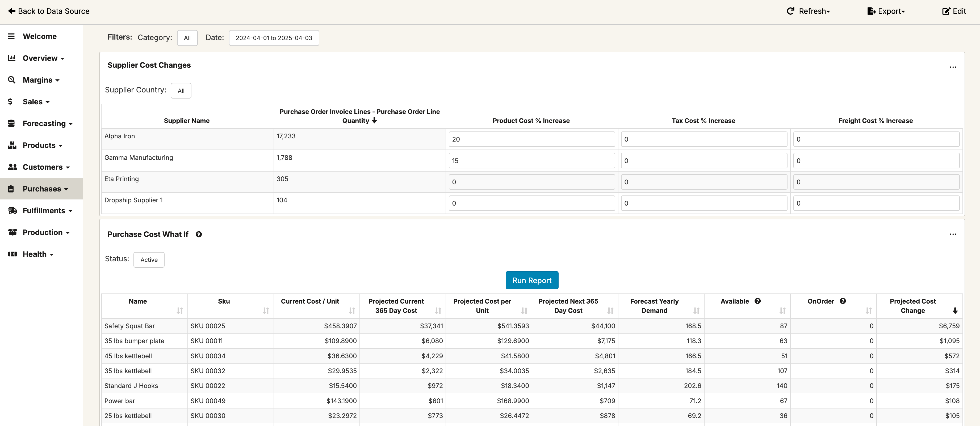
Task: Sort the Name column
Action: point(180,311)
